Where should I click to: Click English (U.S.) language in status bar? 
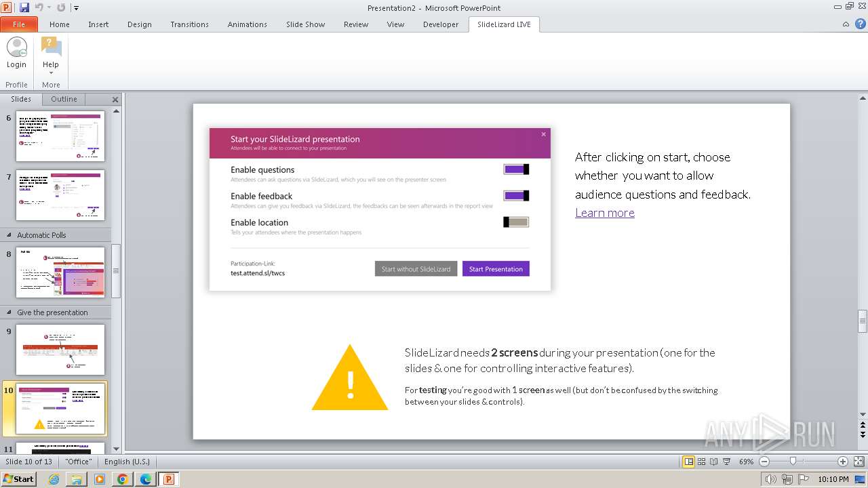pyautogui.click(x=127, y=462)
